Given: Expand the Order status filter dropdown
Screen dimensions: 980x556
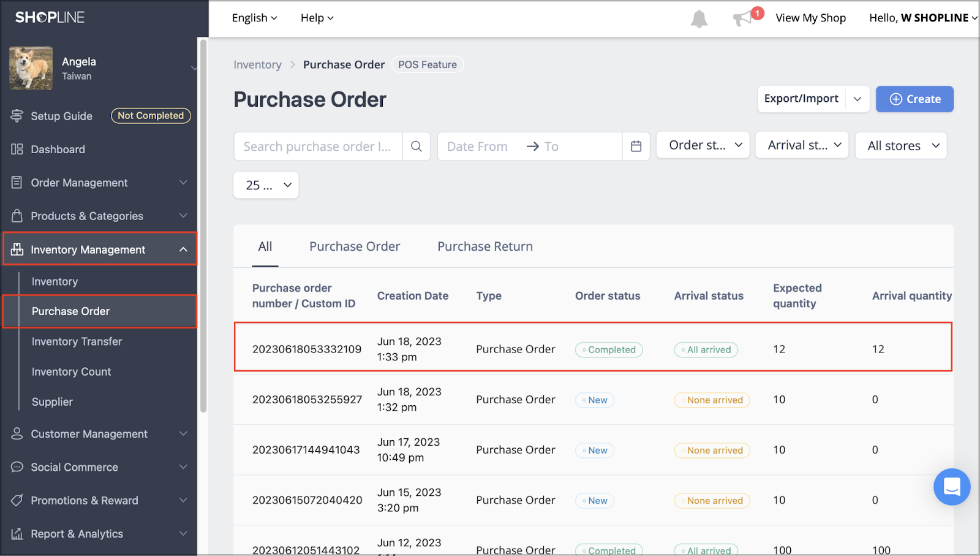Looking at the screenshot, I should coord(702,145).
